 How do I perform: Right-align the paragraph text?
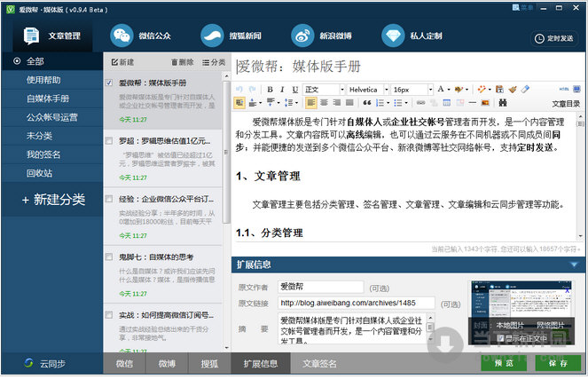(x=337, y=102)
